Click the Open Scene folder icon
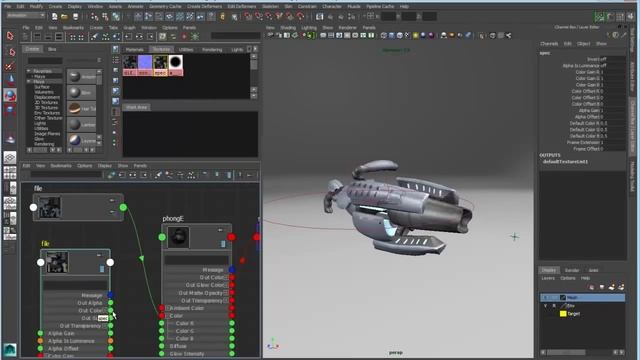 [64, 16]
